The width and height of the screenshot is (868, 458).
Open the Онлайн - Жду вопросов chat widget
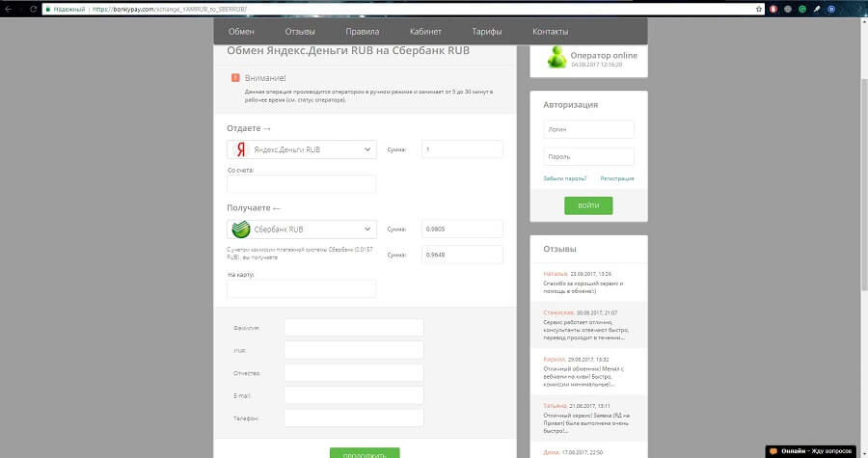(811, 451)
